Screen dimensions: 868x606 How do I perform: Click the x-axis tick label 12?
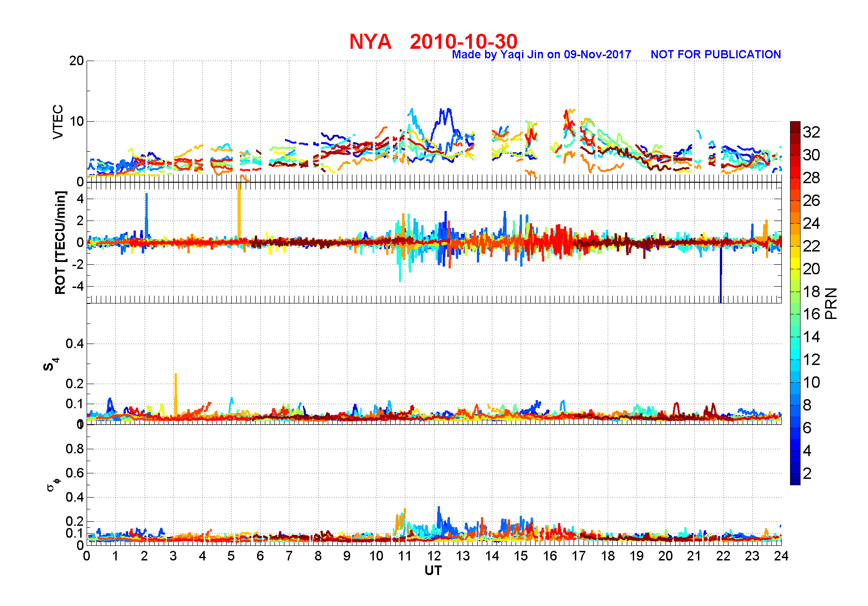(434, 556)
